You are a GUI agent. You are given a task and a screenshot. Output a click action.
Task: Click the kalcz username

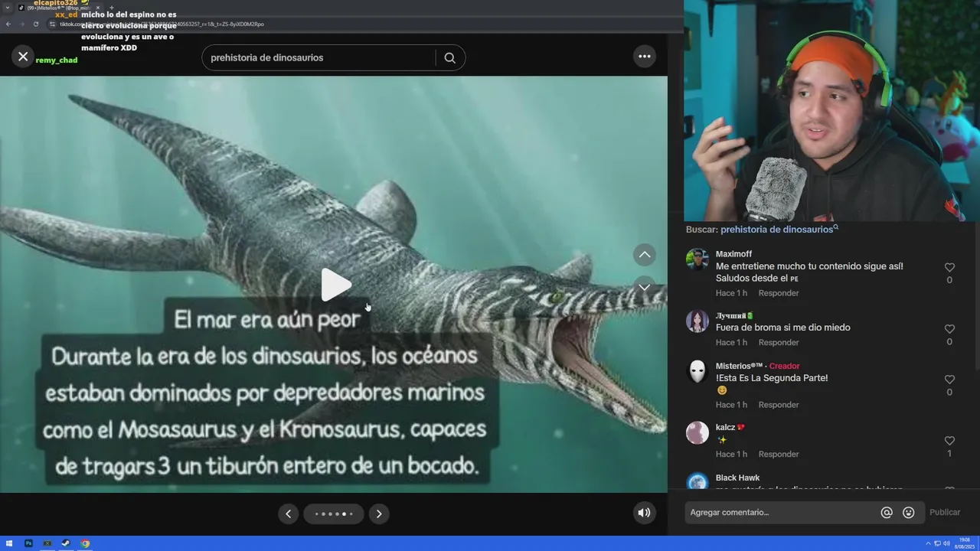pos(725,428)
